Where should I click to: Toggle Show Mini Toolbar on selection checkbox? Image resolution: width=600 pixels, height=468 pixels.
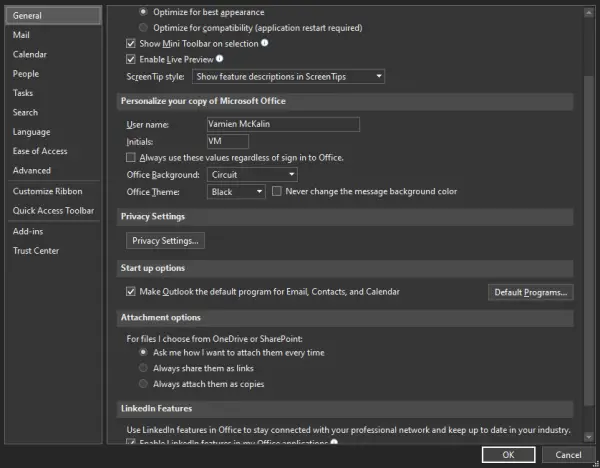pyautogui.click(x=131, y=44)
